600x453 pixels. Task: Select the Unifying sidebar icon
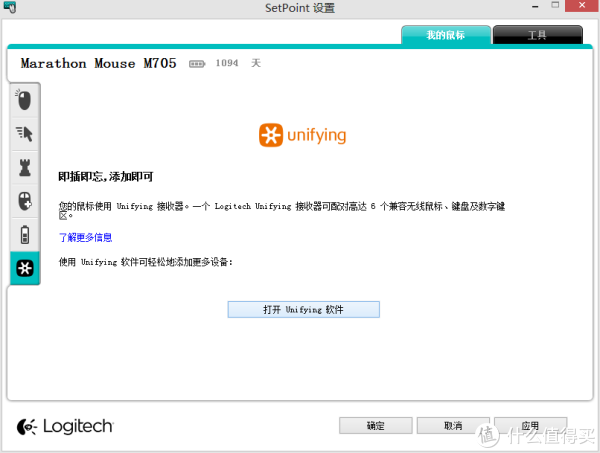tap(24, 268)
